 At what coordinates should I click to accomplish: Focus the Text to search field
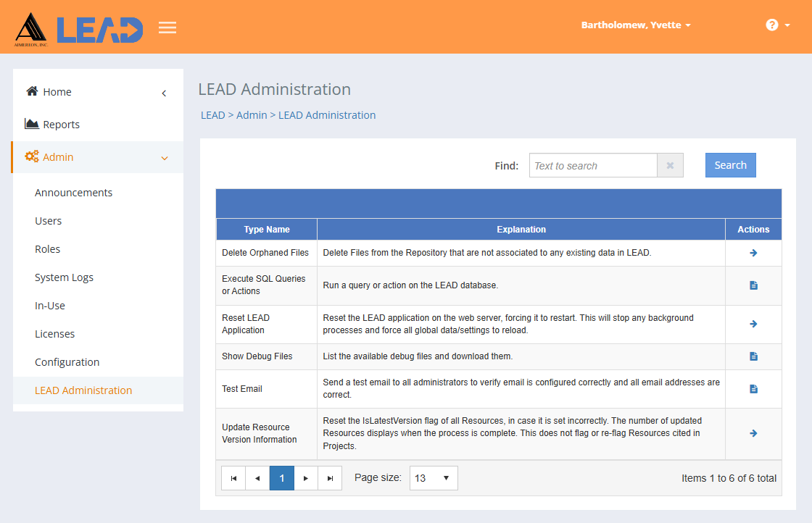point(593,166)
